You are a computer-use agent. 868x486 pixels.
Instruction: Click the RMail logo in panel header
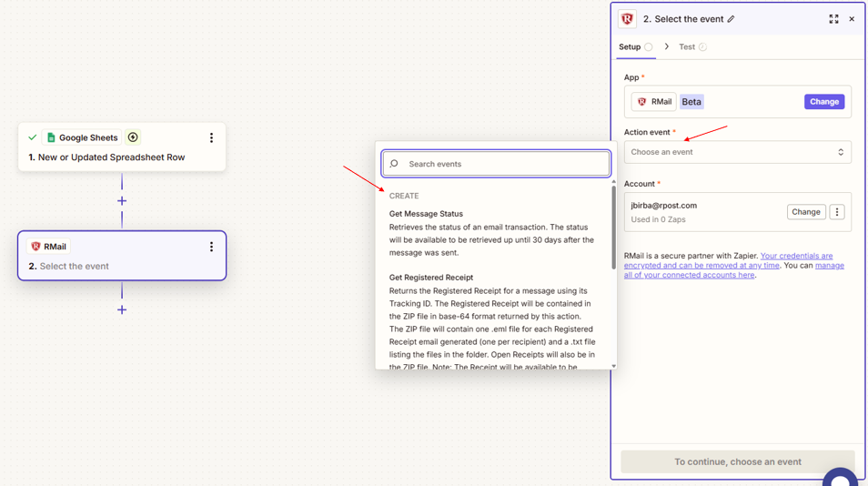[627, 19]
